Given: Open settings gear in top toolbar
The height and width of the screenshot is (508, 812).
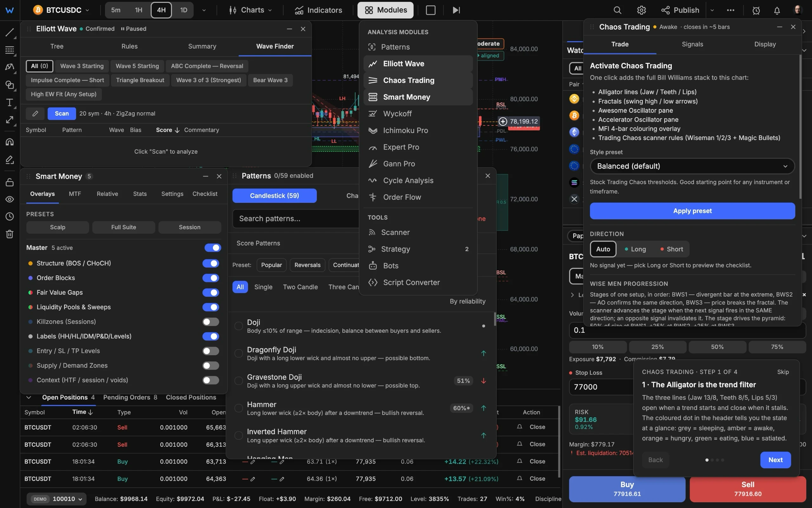Looking at the screenshot, I should pyautogui.click(x=641, y=10).
